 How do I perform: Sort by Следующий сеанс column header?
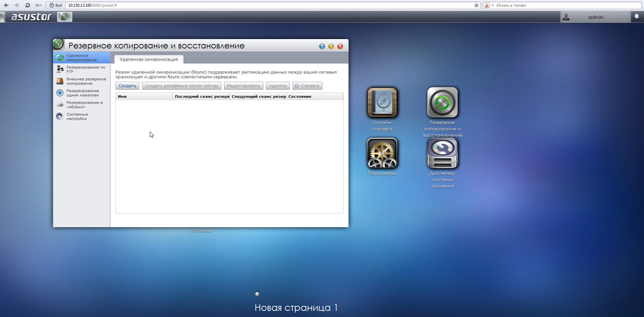(258, 97)
